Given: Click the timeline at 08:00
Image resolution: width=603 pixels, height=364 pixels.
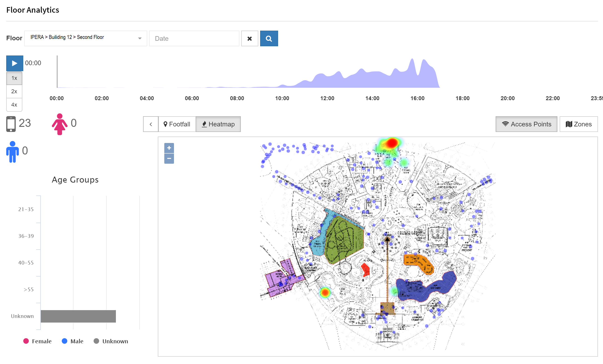Looking at the screenshot, I should click(237, 98).
